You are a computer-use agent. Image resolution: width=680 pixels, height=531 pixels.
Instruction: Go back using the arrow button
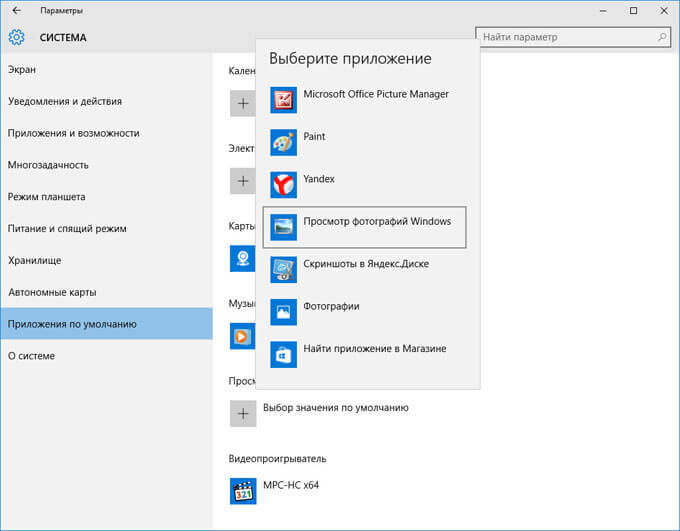pos(16,10)
